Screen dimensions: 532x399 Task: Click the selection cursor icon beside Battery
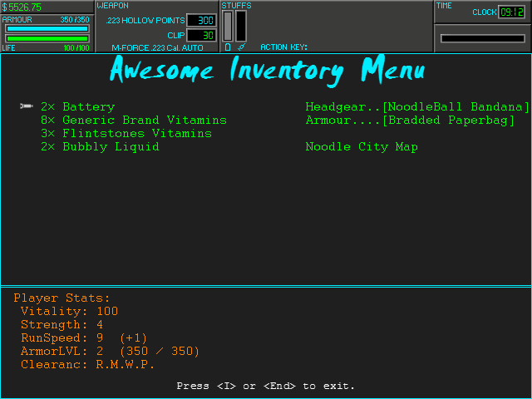click(x=27, y=106)
